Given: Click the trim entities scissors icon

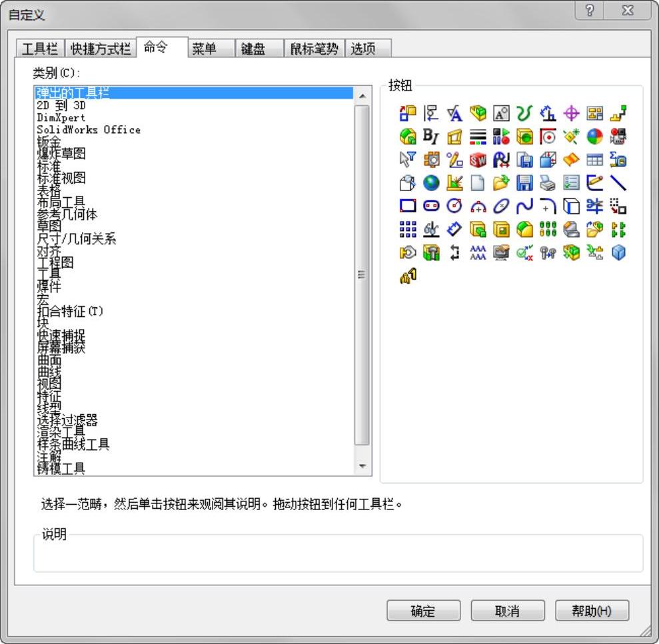Looking at the screenshot, I should click(594, 206).
